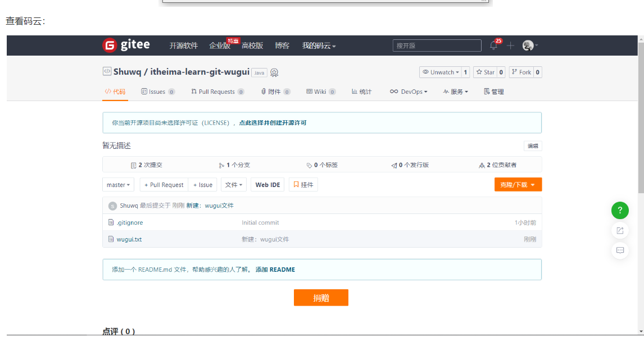Image resolution: width=644 pixels, height=346 pixels.
Task: Click the plus create icon in the header
Action: pos(510,45)
